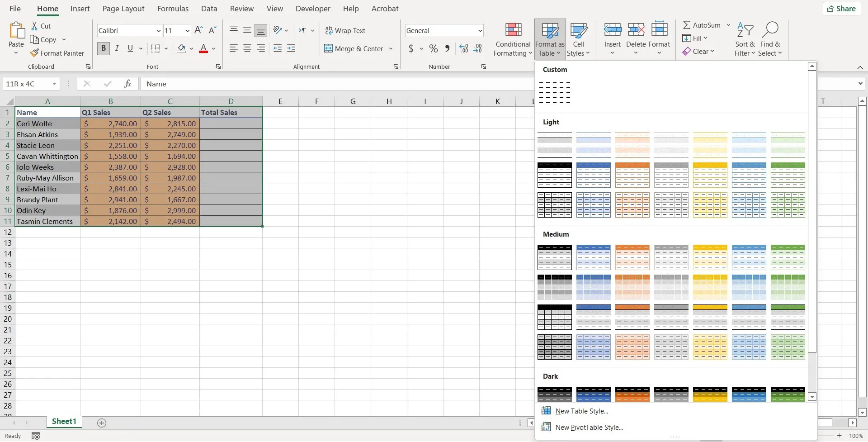
Task: Switch to the Formulas ribbon tab
Action: pyautogui.click(x=173, y=9)
